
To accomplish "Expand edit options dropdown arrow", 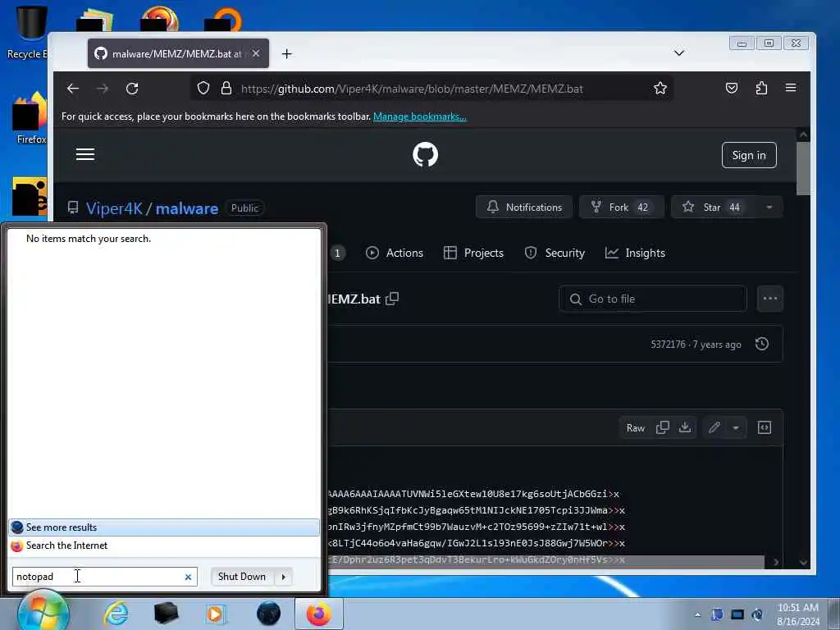I will click(736, 427).
